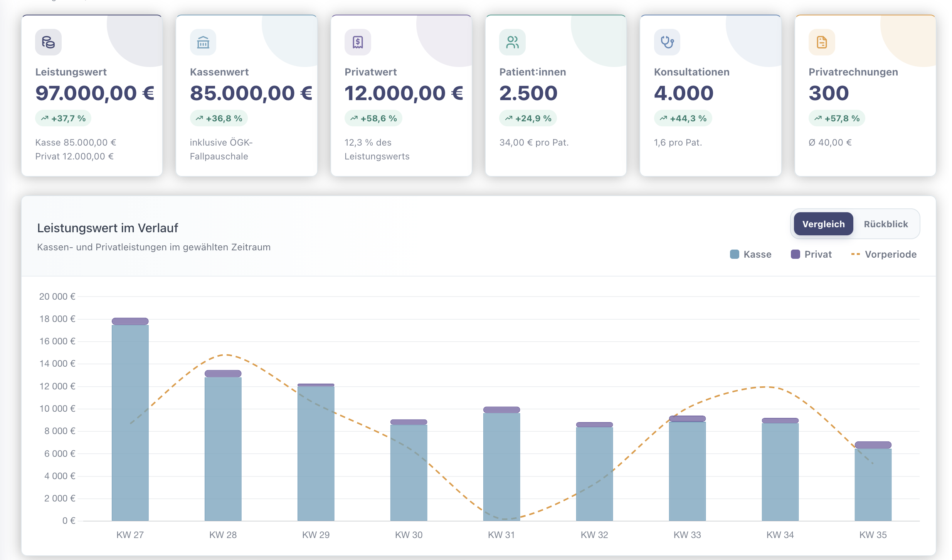Click the Privatrechnungen value 300
Screen dimensions: 952x560
[x=829, y=93]
